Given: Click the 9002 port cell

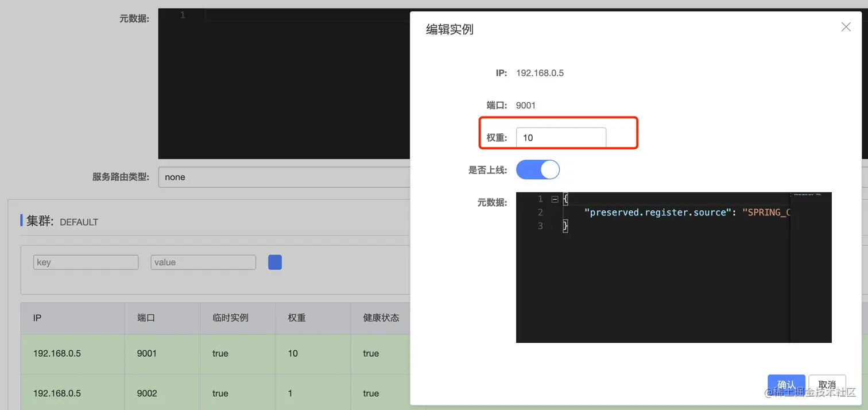Looking at the screenshot, I should coord(162,393).
